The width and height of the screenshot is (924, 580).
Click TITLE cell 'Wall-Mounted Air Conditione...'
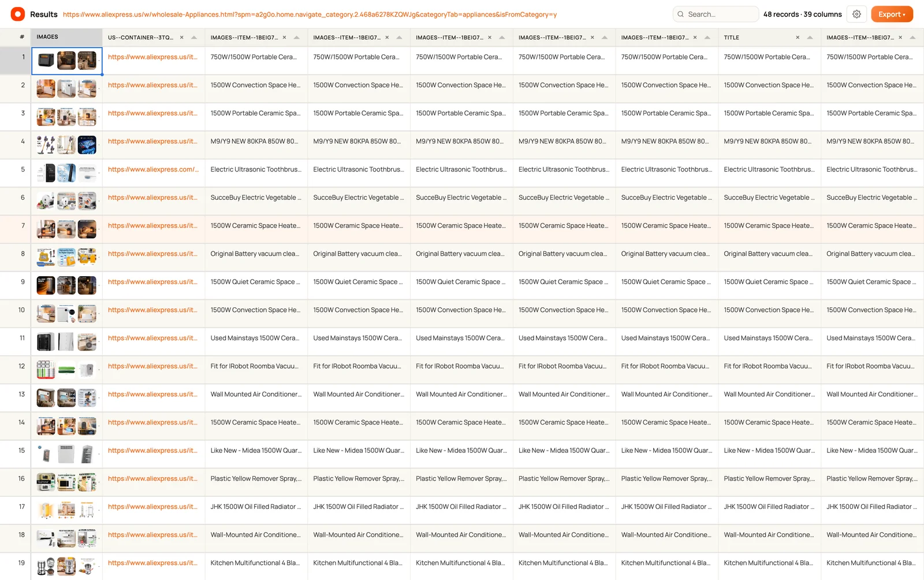coord(769,535)
